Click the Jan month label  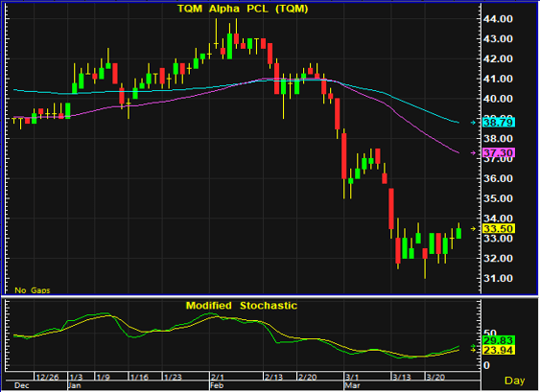point(75,385)
